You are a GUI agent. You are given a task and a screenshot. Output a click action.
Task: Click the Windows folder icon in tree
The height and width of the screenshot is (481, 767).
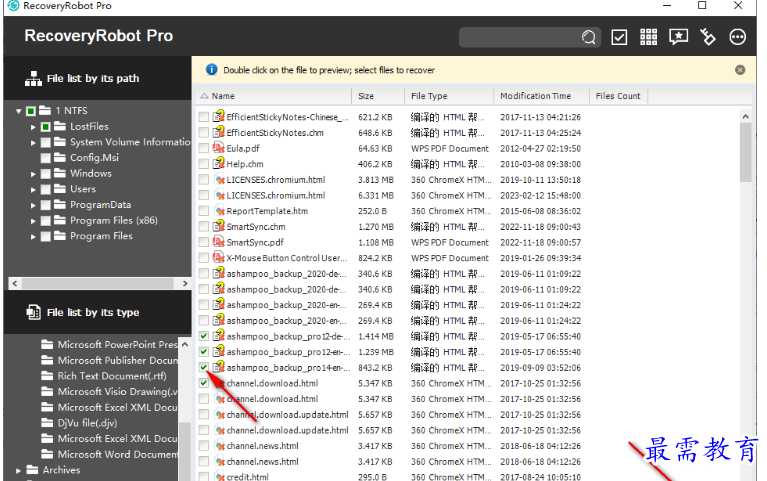[x=60, y=173]
